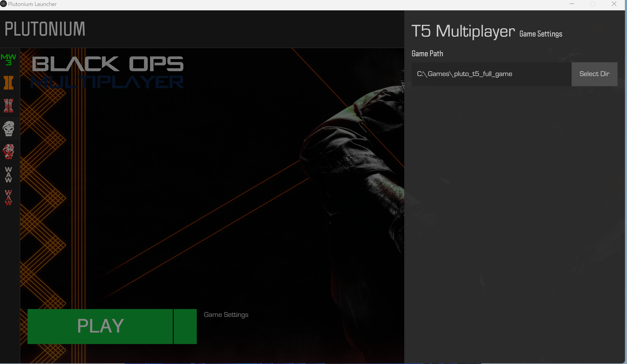Select the white WAW game icon

pyautogui.click(x=9, y=175)
